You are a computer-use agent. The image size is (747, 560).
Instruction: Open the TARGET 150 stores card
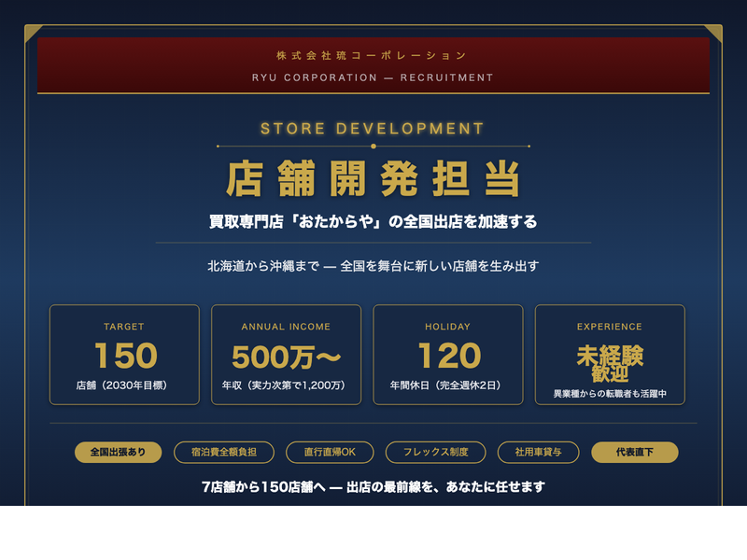[x=124, y=355]
